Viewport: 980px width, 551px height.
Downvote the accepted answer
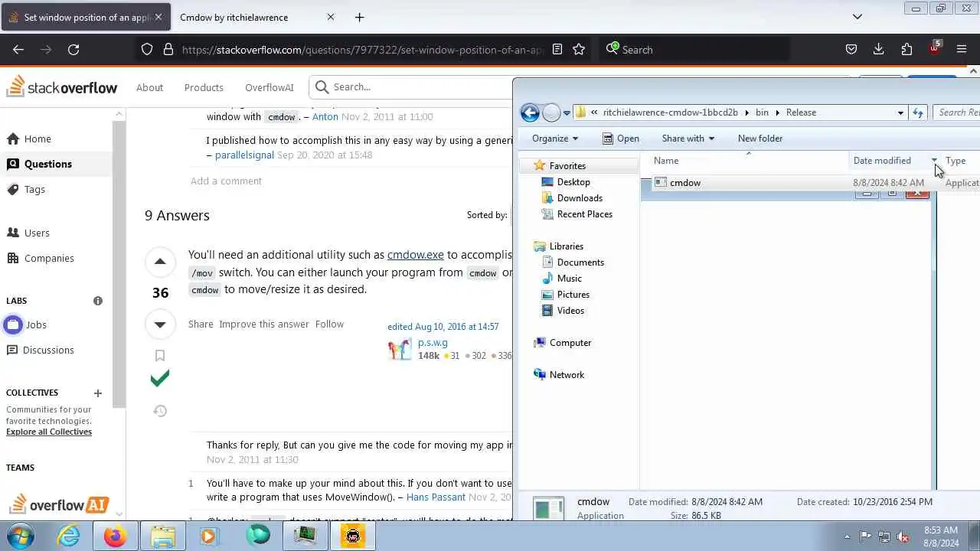coord(160,324)
